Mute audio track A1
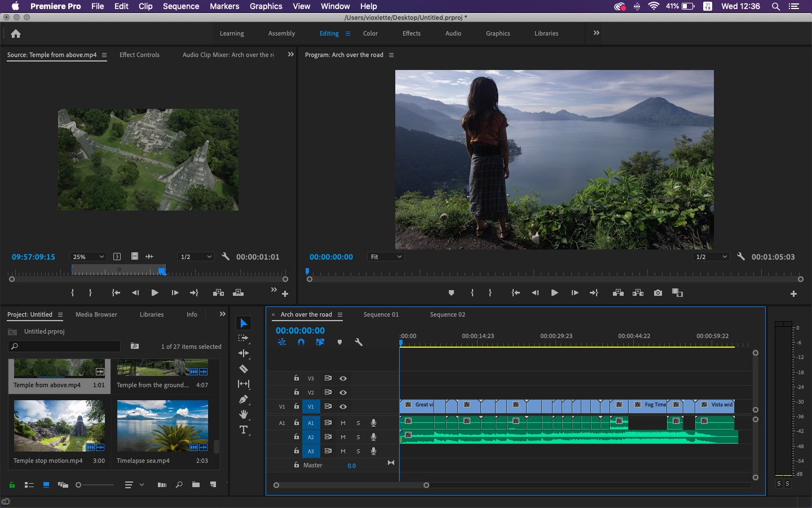 point(343,423)
